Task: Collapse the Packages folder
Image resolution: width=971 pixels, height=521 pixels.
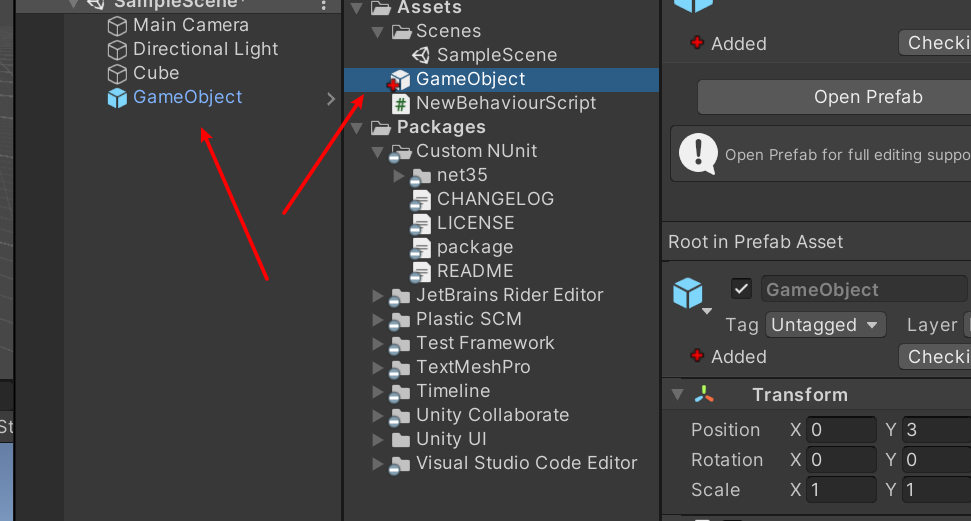Action: coord(357,128)
